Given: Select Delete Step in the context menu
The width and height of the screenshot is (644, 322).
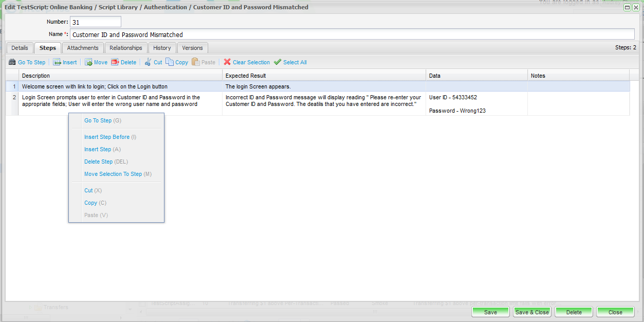Looking at the screenshot, I should (98, 162).
